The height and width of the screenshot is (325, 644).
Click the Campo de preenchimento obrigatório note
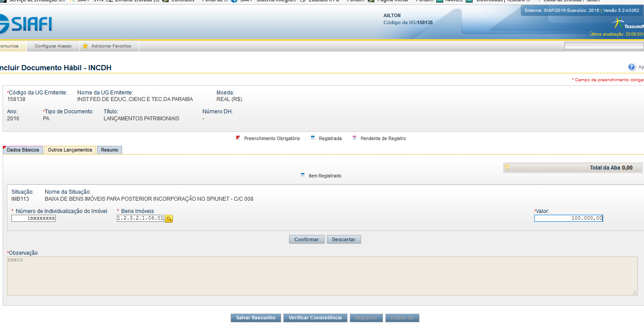pyautogui.click(x=608, y=80)
